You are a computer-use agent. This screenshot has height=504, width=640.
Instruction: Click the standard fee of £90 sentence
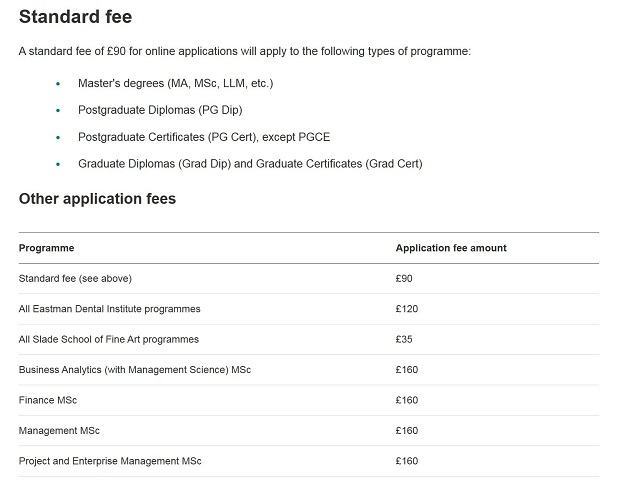(x=244, y=51)
